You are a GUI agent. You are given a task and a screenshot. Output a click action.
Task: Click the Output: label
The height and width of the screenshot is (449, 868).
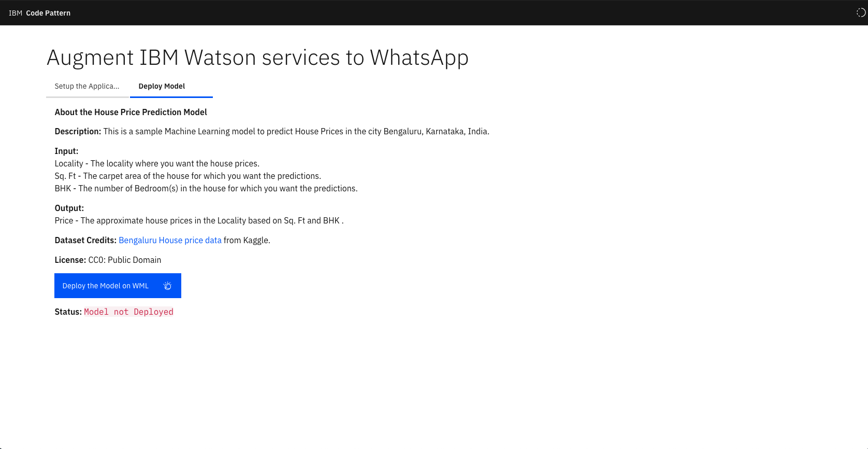click(69, 208)
